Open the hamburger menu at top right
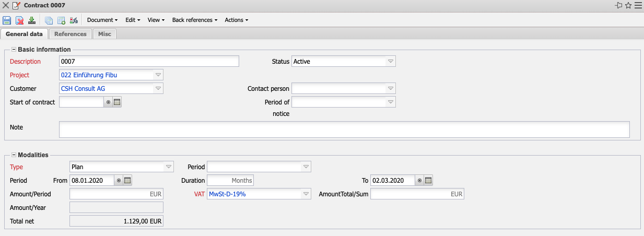644x236 pixels. [x=638, y=5]
